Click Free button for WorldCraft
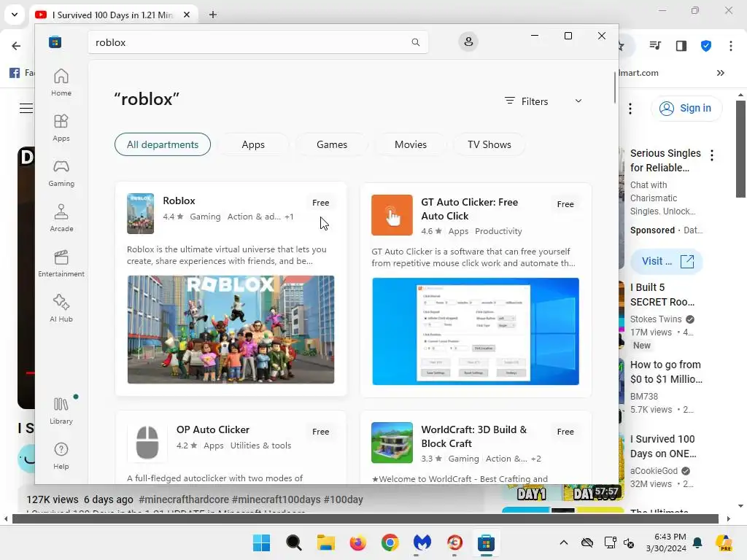Screen dimensions: 747x560 pyautogui.click(x=565, y=432)
